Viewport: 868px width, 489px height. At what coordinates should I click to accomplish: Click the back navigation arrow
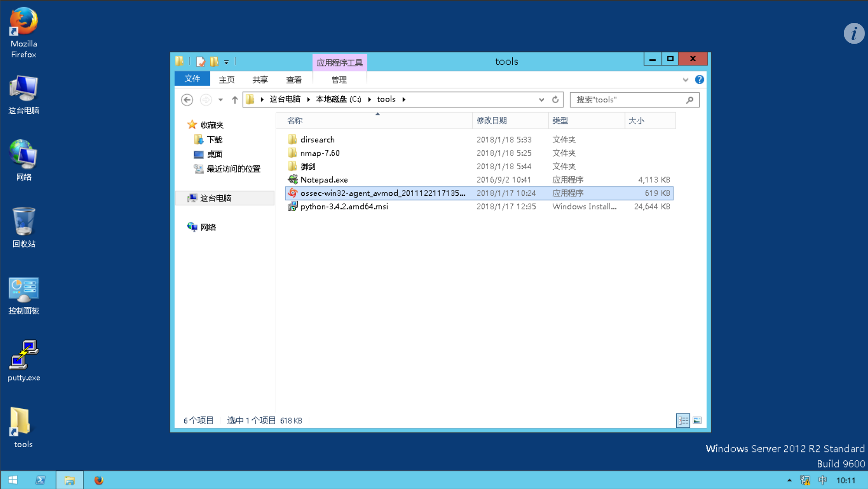[x=187, y=100]
